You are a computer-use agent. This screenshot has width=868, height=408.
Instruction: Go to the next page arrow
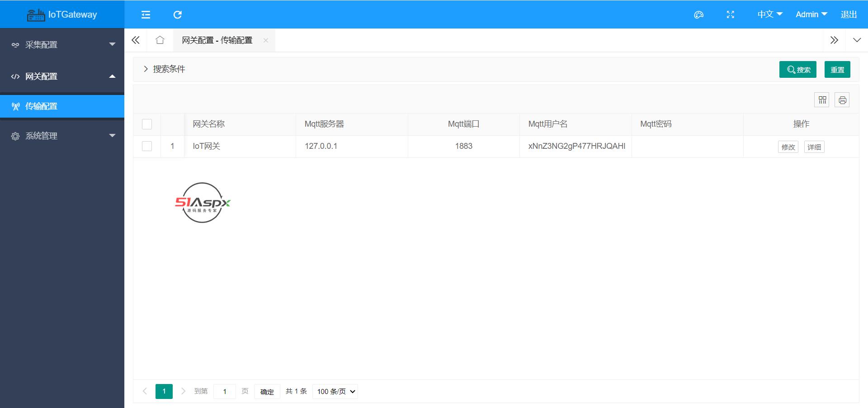pos(183,391)
